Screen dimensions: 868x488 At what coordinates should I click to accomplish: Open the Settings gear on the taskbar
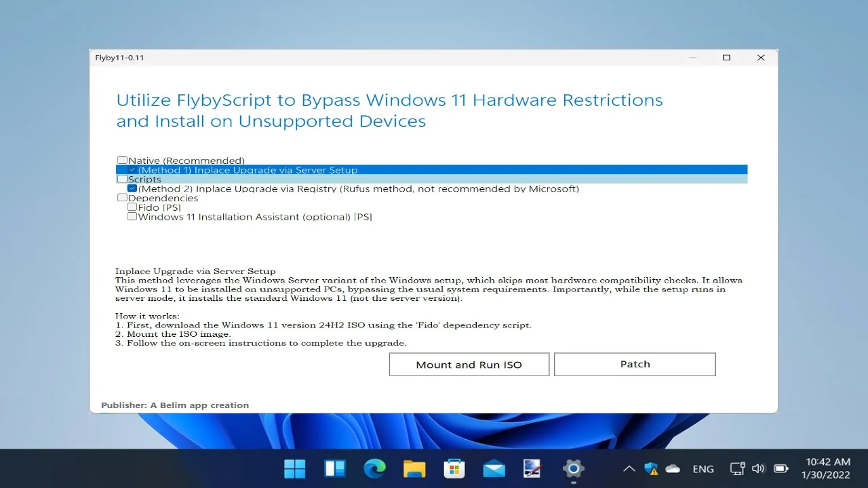click(x=573, y=468)
